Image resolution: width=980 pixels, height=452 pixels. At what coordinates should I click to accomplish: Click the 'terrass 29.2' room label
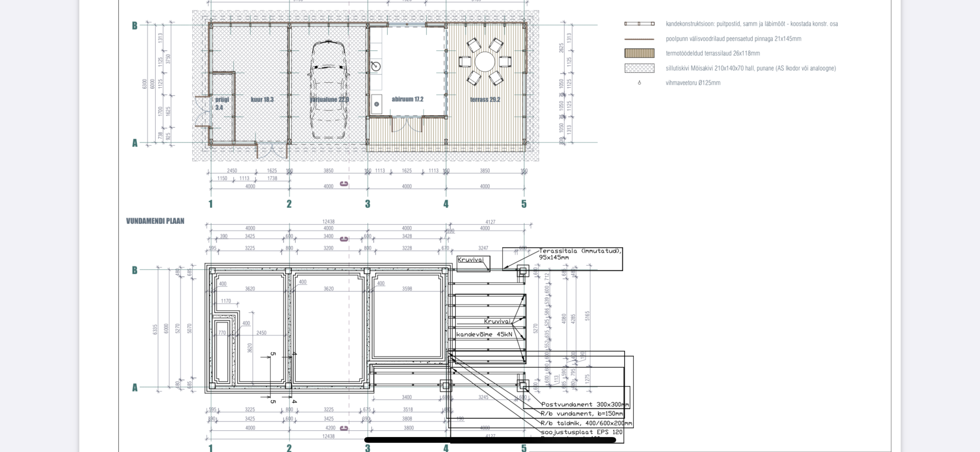(485, 100)
